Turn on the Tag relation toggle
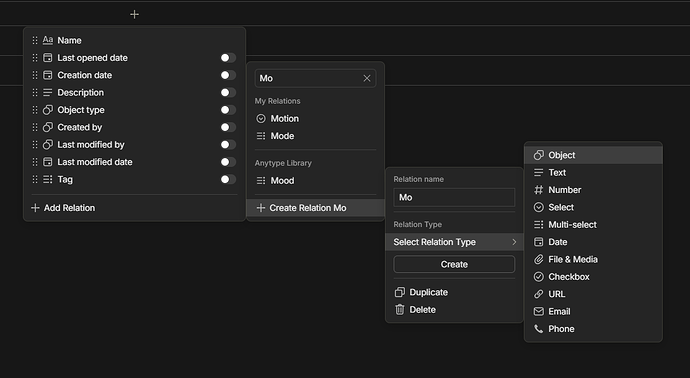Viewport: 690px width, 378px height. [x=228, y=179]
